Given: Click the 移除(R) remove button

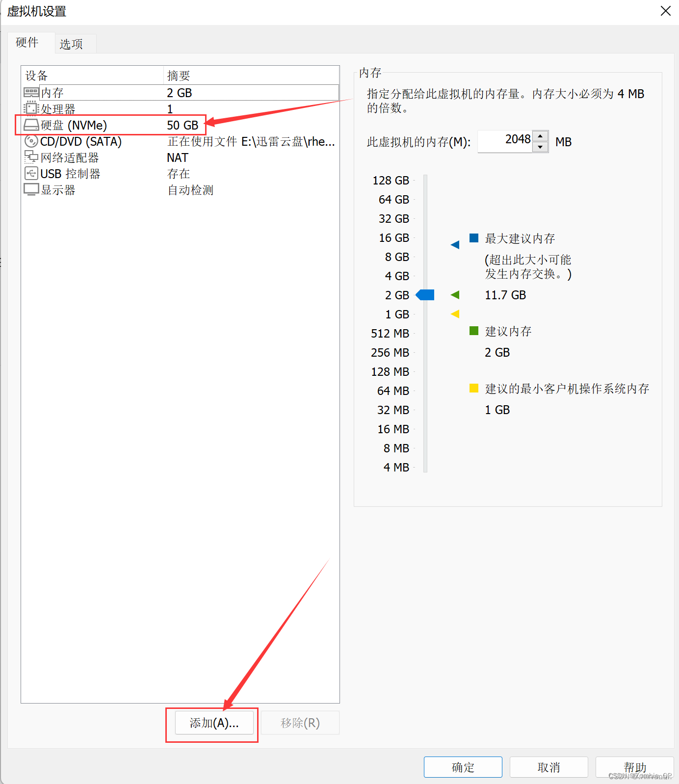Looking at the screenshot, I should pyautogui.click(x=300, y=723).
